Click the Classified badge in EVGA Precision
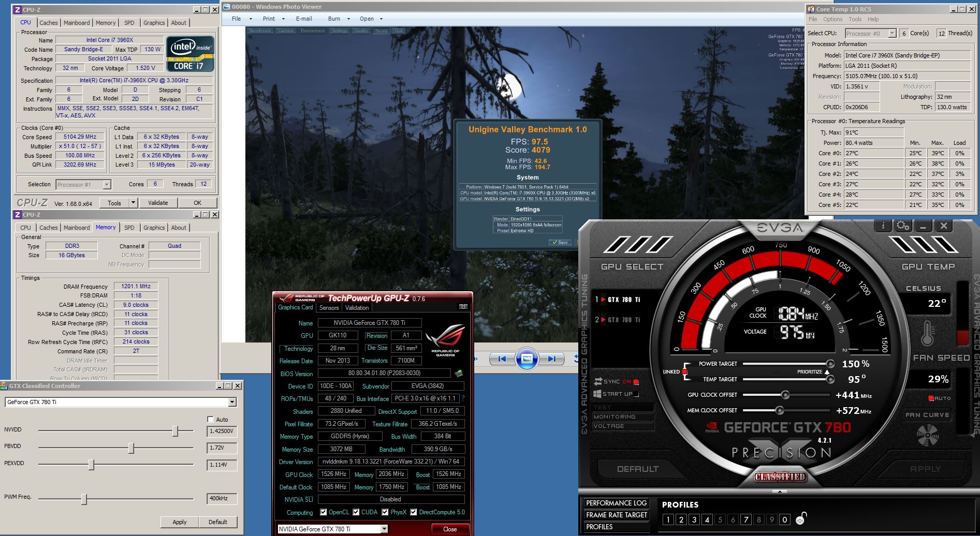The width and height of the screenshot is (980, 536). 780,477
